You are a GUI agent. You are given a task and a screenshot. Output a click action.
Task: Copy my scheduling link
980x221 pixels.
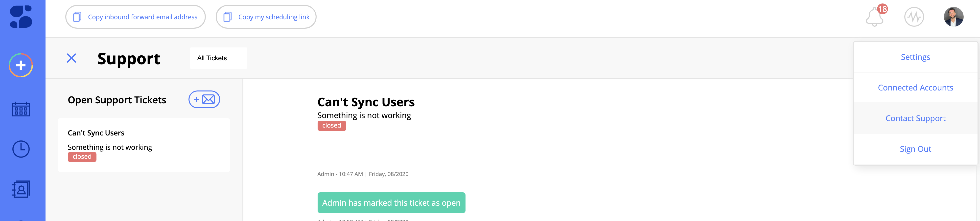tap(266, 17)
